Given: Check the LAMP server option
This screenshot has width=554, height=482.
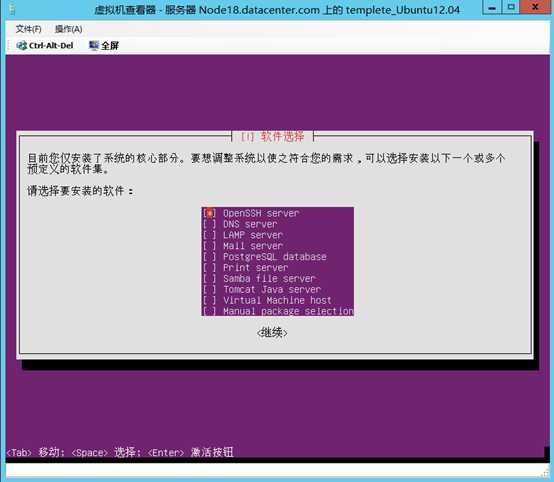Looking at the screenshot, I should click(x=210, y=235).
